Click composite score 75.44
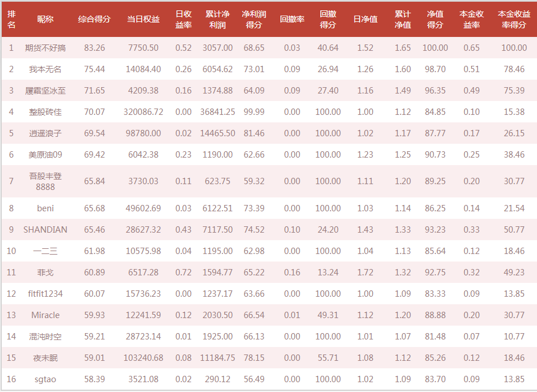The height and width of the screenshot is (392, 537). (x=95, y=69)
